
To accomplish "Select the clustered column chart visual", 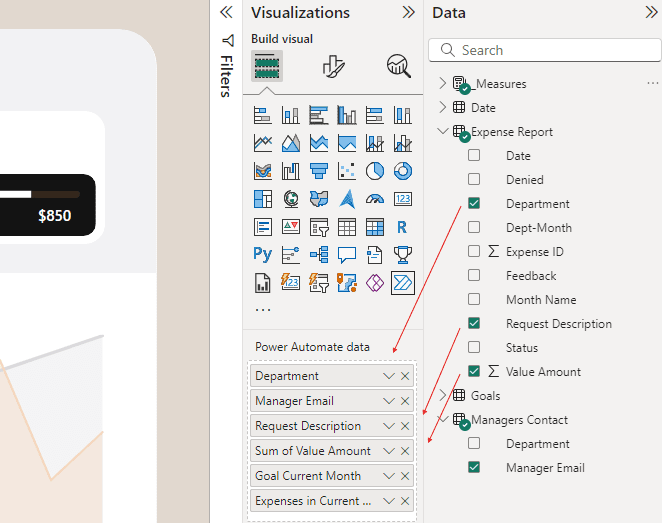I will (347, 115).
